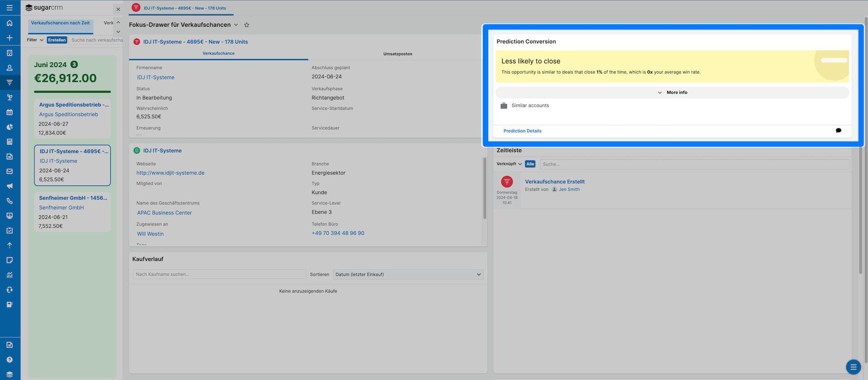Click the tab list up chevron
The height and width of the screenshot is (380, 868).
118,22
